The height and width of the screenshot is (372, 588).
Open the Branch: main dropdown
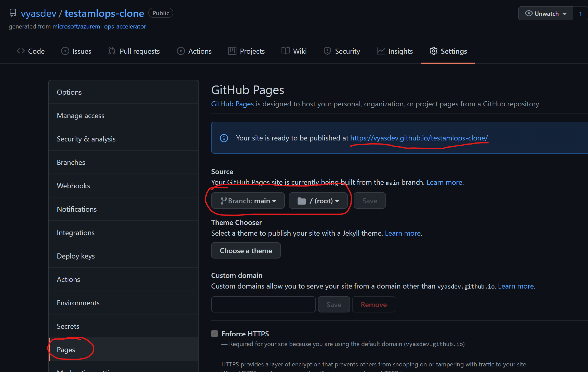pos(248,201)
